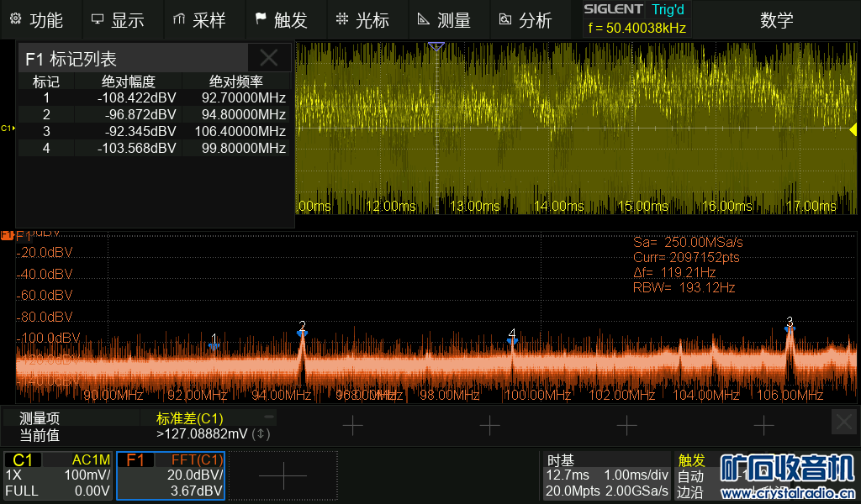Image resolution: width=861 pixels, height=504 pixels.
Task: Open the 测量 measure menu
Action: 444,20
